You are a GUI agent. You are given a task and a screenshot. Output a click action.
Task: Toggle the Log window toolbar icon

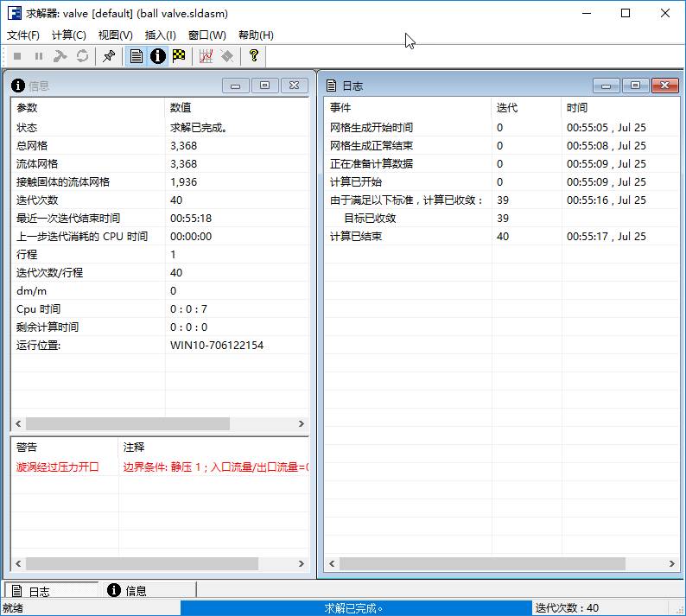click(136, 56)
